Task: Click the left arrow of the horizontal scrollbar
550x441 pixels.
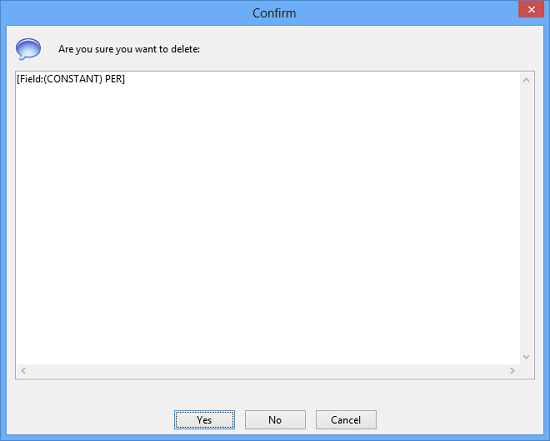Action: [x=24, y=370]
